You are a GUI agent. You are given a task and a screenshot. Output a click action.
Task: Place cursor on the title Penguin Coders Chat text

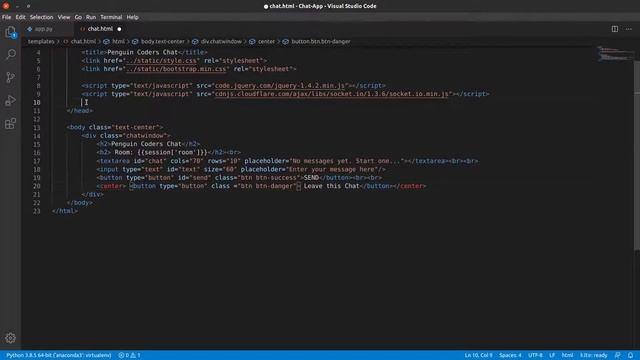[x=142, y=52]
